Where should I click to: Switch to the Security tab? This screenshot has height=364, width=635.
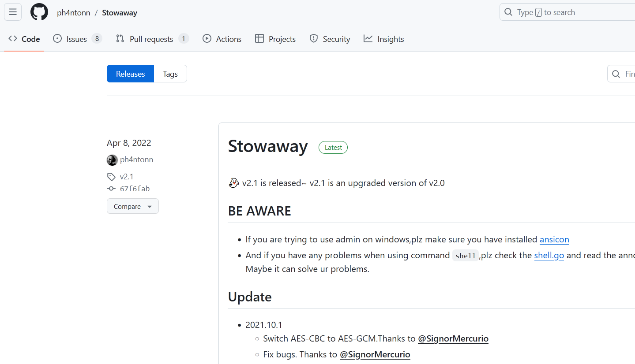click(x=330, y=39)
